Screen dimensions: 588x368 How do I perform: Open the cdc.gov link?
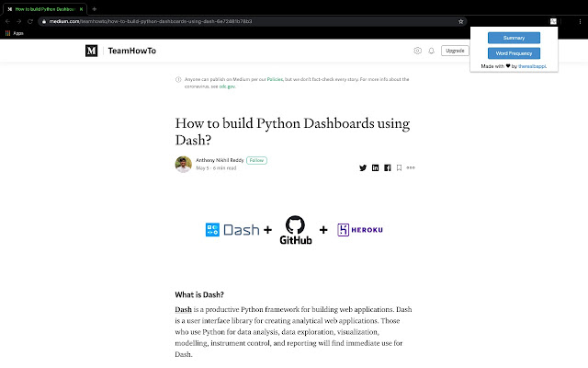coord(227,86)
